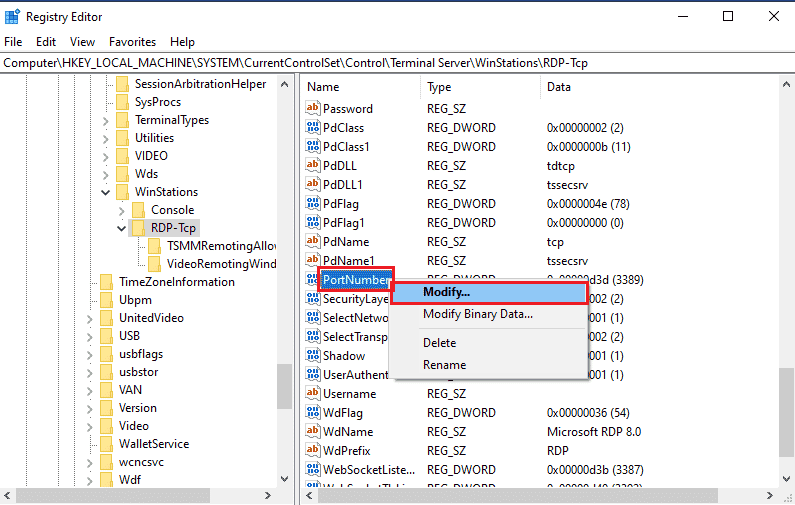This screenshot has height=505, width=795.
Task: Click the '0x00000d3b (3387)' data cell
Action: click(595, 470)
